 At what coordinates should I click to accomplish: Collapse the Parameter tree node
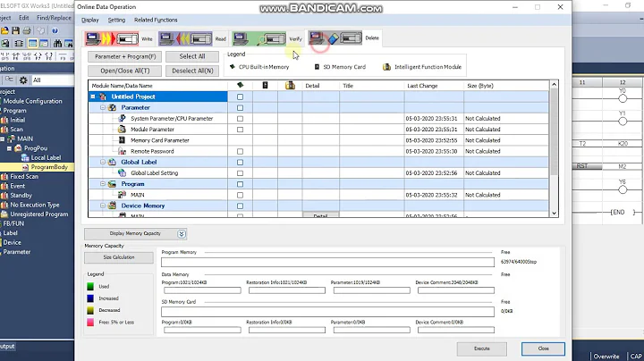pyautogui.click(x=103, y=107)
